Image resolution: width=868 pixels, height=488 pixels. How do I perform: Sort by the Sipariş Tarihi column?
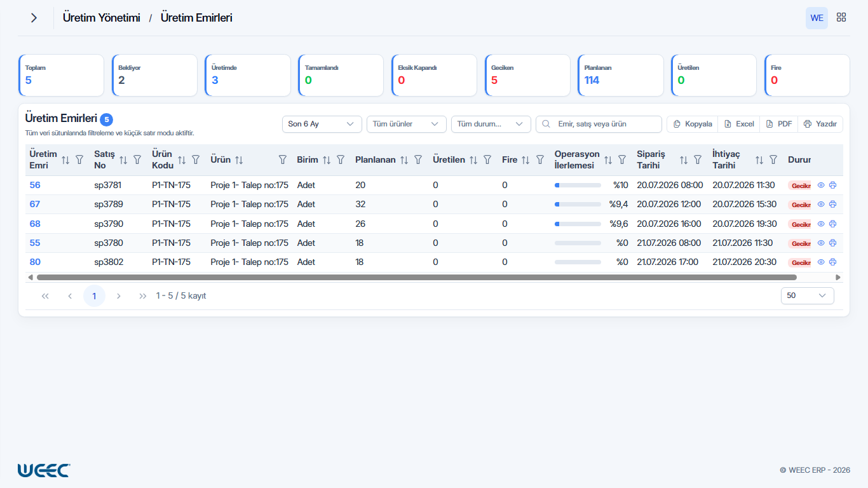tap(684, 160)
